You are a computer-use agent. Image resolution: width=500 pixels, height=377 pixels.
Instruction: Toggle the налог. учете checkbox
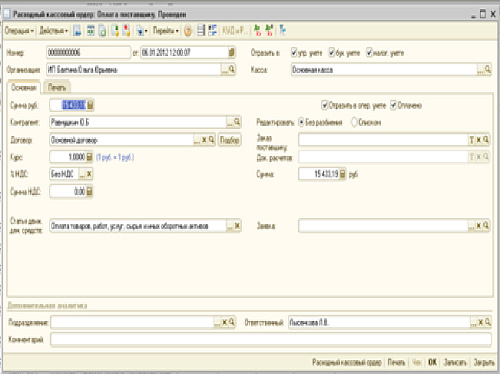[369, 52]
